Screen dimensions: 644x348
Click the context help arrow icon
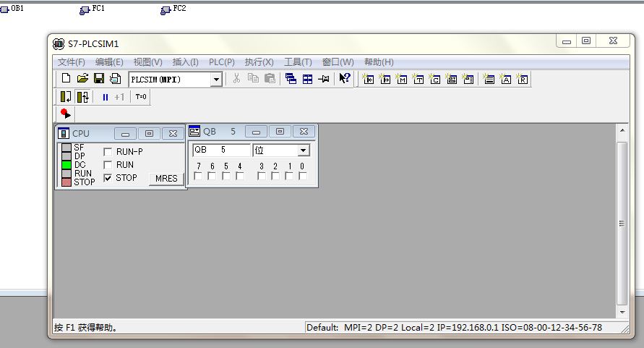point(345,79)
